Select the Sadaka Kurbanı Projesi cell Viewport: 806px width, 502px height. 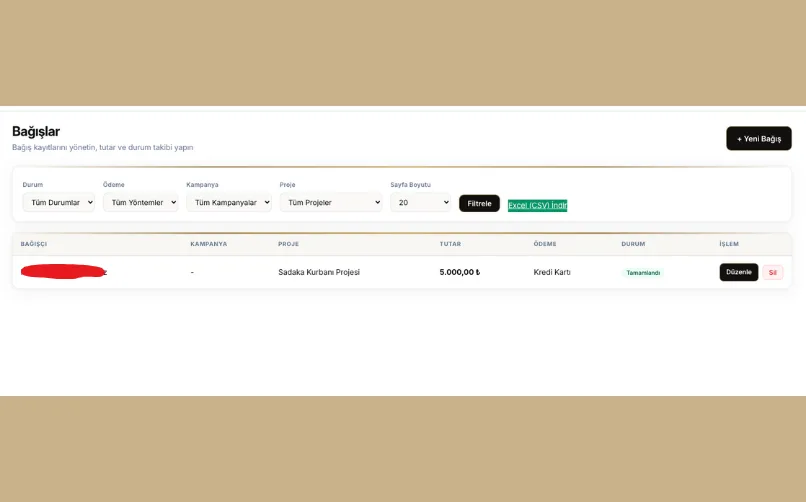318,272
